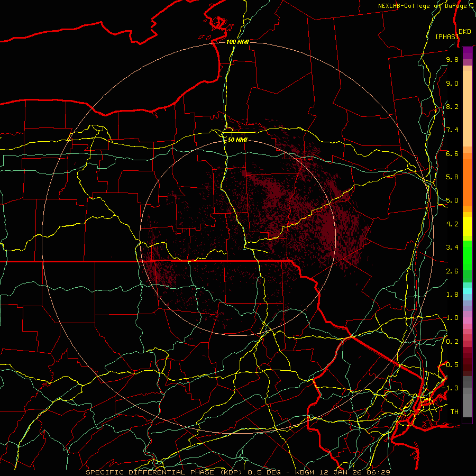Click the 6.6 value on color scale

452,153
